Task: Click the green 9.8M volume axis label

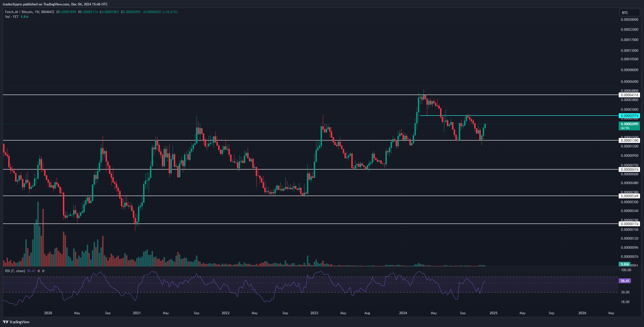Action: 625,264
